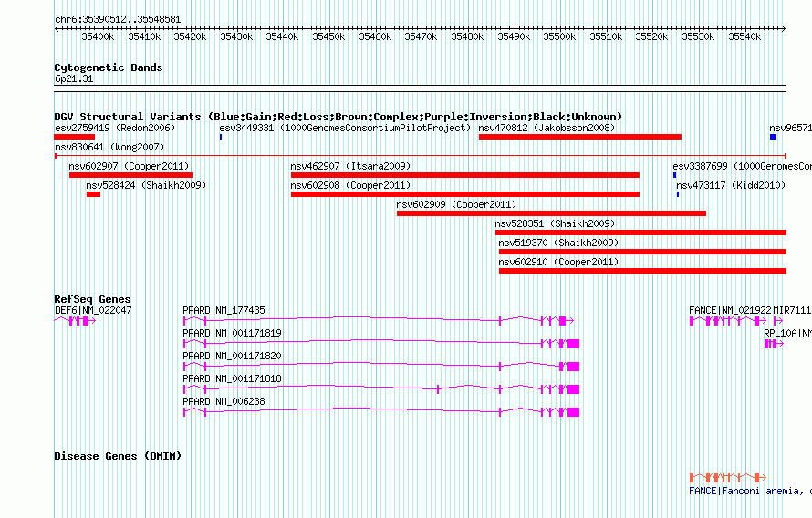Click the 35400k ruler tick label

tap(98, 36)
